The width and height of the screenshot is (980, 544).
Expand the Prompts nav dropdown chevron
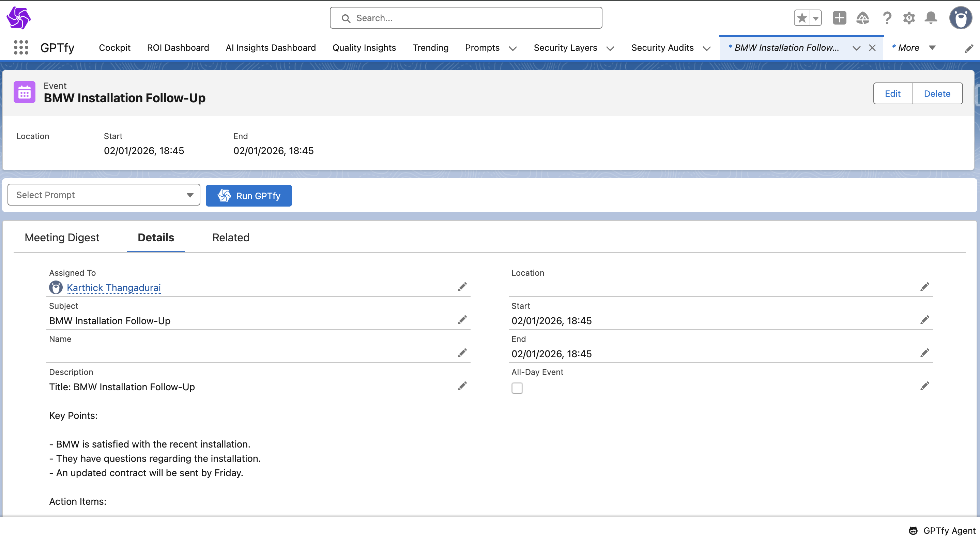512,48
